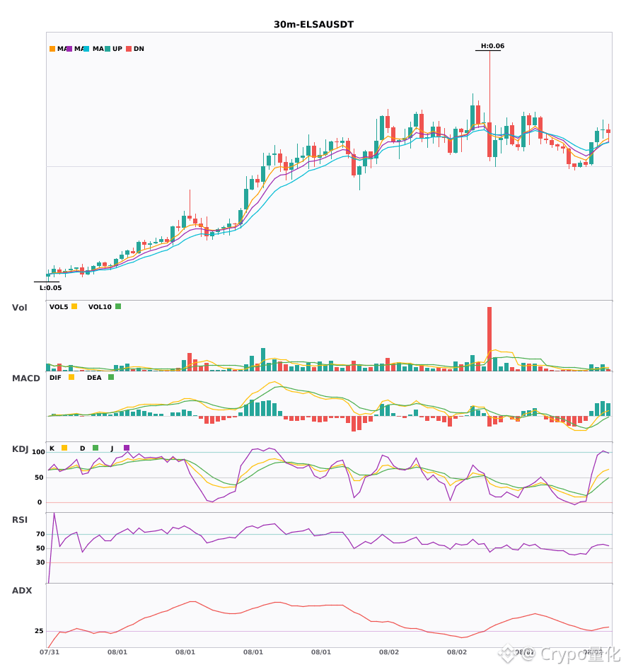Toggle the green UP legend marker
The height and width of the screenshot is (672, 626).
click(108, 49)
